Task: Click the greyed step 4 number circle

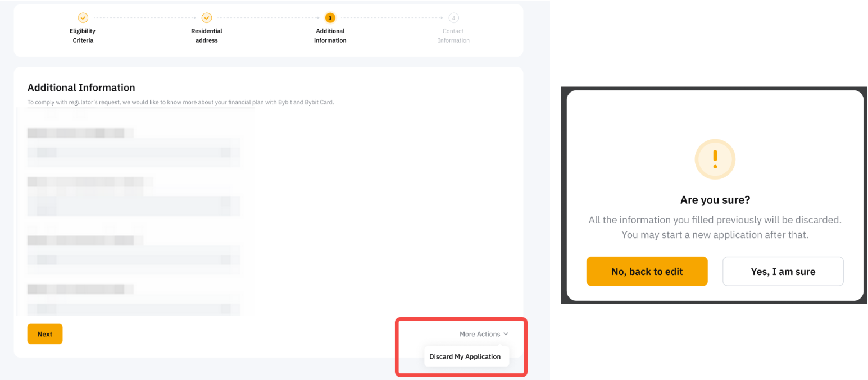Action: [453, 18]
